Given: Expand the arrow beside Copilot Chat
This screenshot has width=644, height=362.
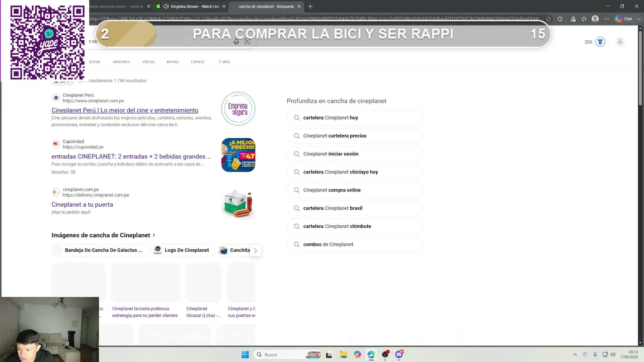Looking at the screenshot, I should [x=638, y=19].
